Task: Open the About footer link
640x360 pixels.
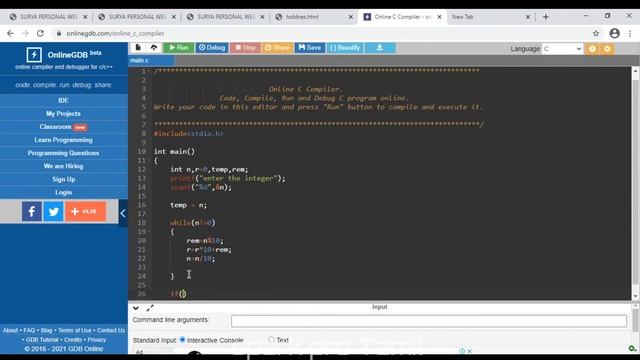Action: [10, 330]
